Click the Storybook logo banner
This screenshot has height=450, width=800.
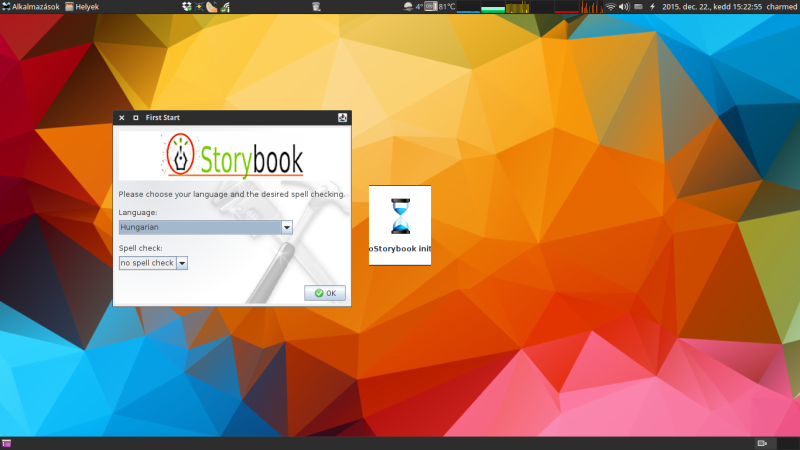tap(232, 156)
